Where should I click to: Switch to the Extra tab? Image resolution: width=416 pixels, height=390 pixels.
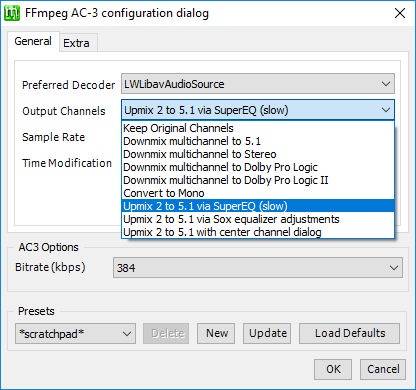point(76,43)
